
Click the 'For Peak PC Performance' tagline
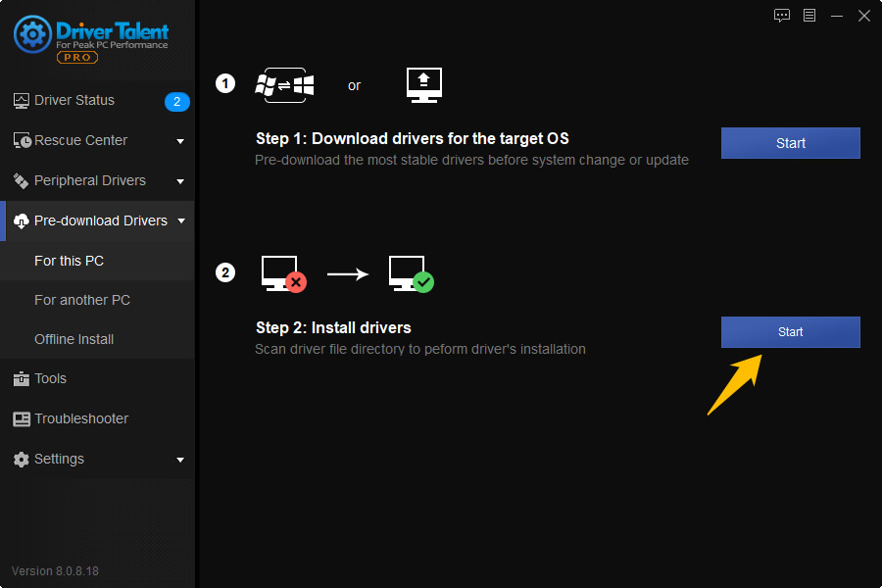(x=112, y=45)
